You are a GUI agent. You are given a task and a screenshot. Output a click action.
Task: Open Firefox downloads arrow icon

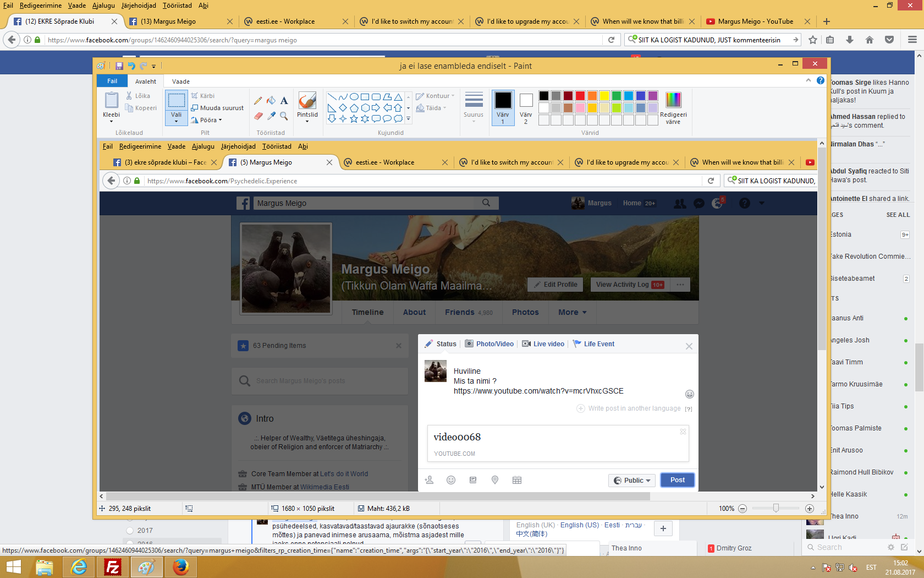pyautogui.click(x=850, y=40)
